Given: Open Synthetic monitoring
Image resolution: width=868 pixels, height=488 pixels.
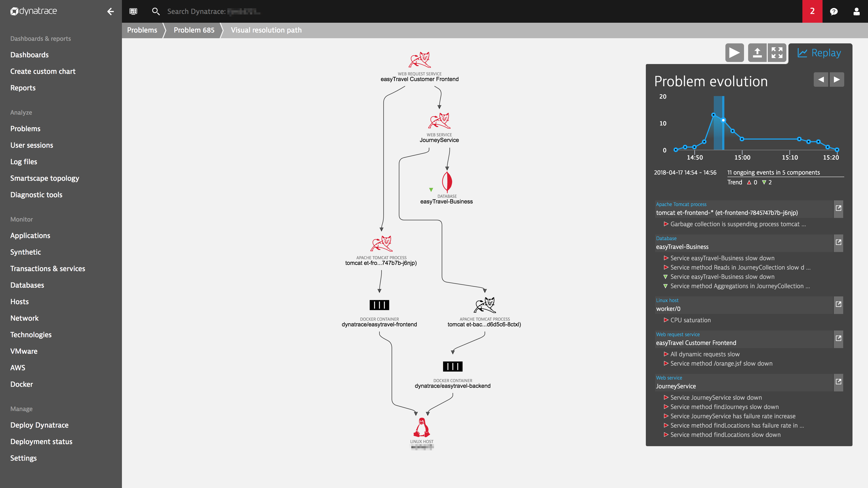Looking at the screenshot, I should [26, 252].
